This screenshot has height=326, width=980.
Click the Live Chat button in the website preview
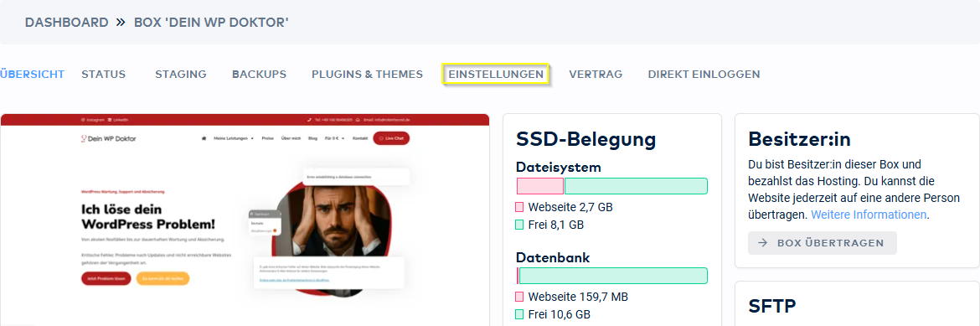pyautogui.click(x=391, y=138)
